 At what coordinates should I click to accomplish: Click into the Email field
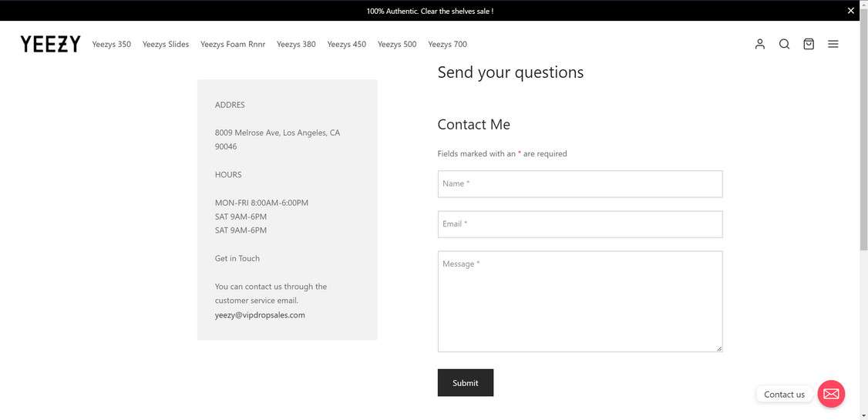580,224
